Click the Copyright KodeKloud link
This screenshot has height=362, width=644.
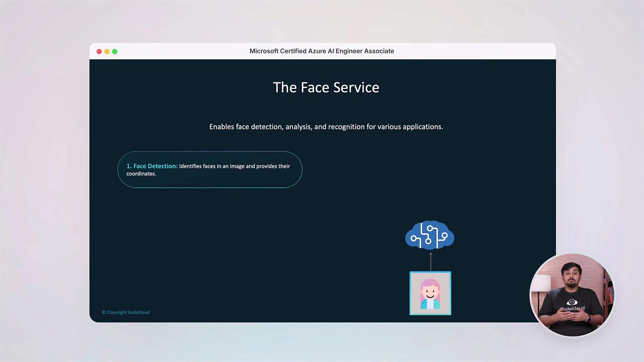(x=126, y=312)
